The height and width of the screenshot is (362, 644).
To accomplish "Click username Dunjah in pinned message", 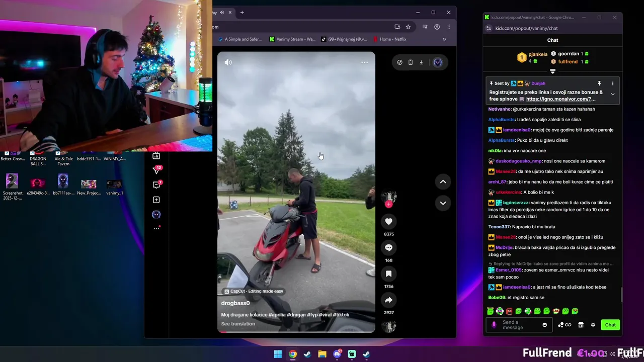I will coord(538,83).
